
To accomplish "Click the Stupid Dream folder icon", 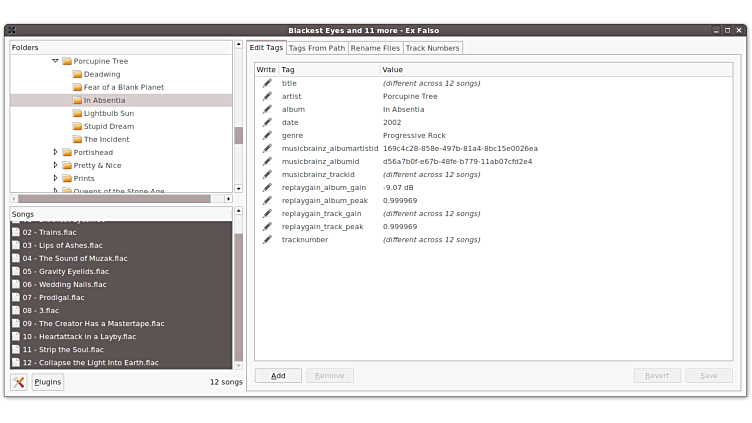I will [x=77, y=126].
